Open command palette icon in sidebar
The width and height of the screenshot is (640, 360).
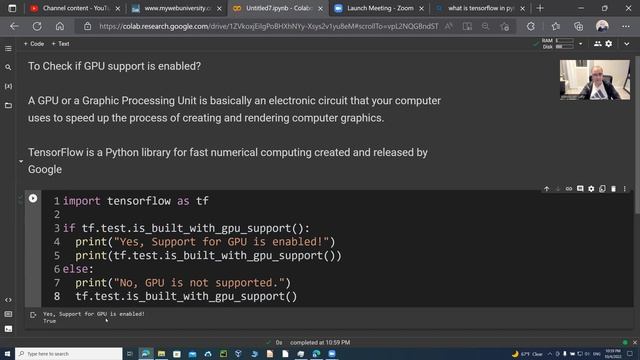click(x=8, y=314)
